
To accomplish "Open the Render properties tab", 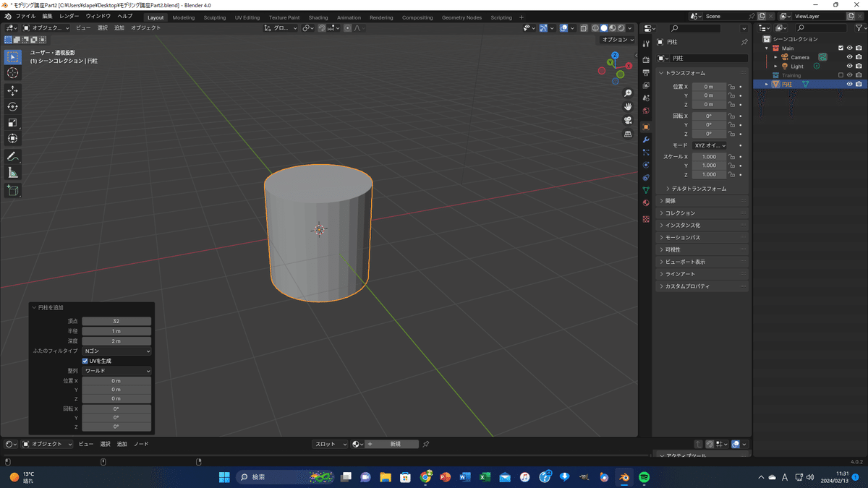I will [646, 60].
